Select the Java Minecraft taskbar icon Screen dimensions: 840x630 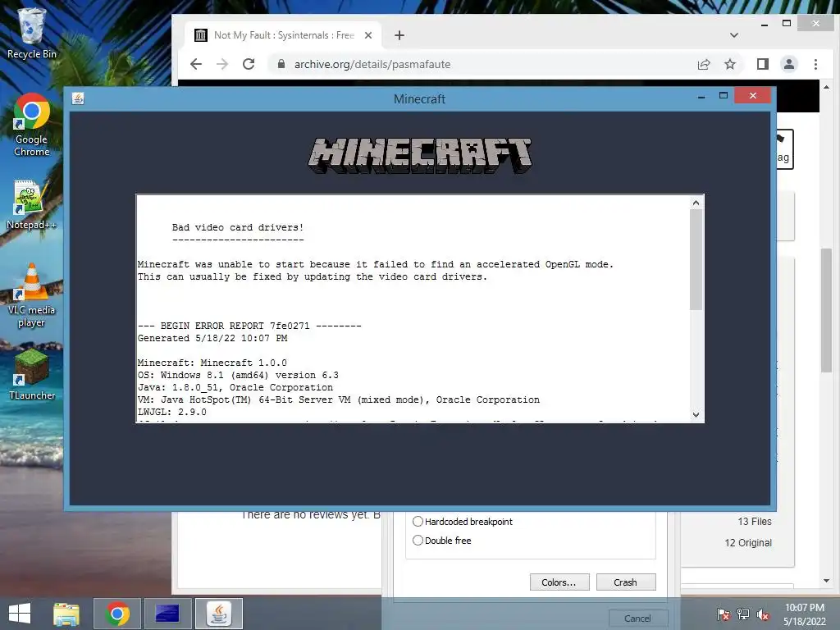point(218,614)
